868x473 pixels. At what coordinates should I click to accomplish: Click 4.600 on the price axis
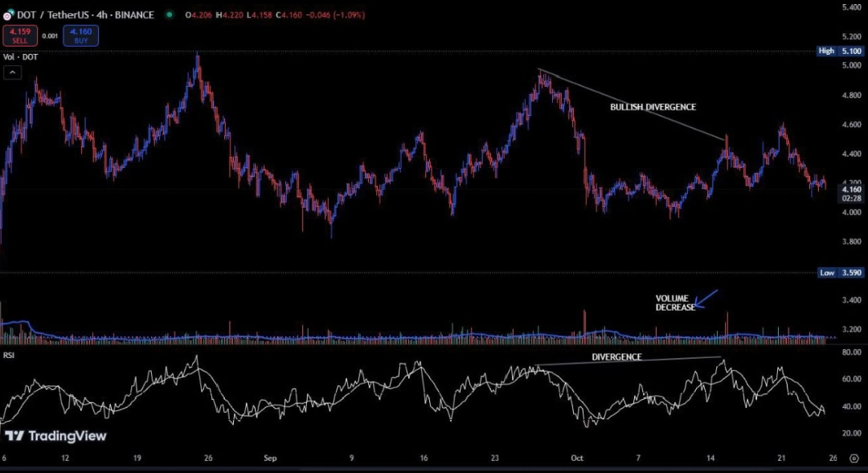point(851,125)
